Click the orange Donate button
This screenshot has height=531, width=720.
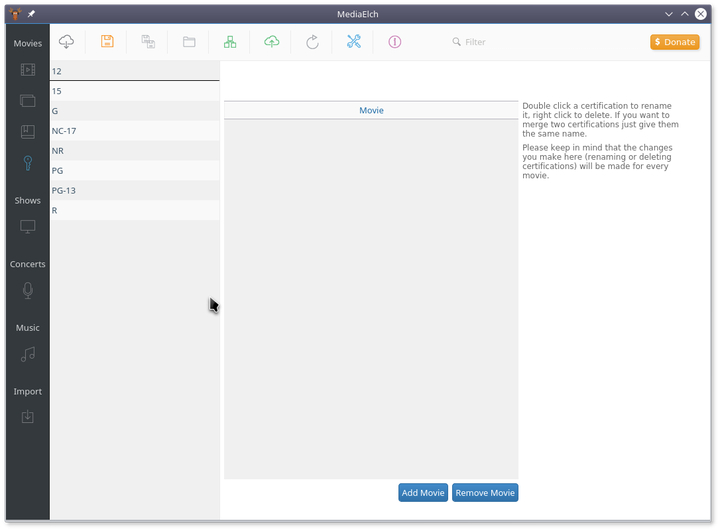pyautogui.click(x=674, y=42)
